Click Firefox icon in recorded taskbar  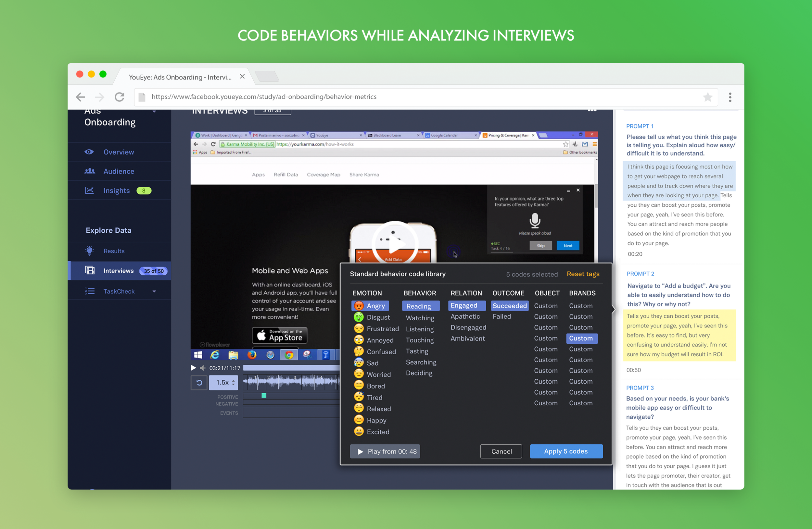click(252, 355)
